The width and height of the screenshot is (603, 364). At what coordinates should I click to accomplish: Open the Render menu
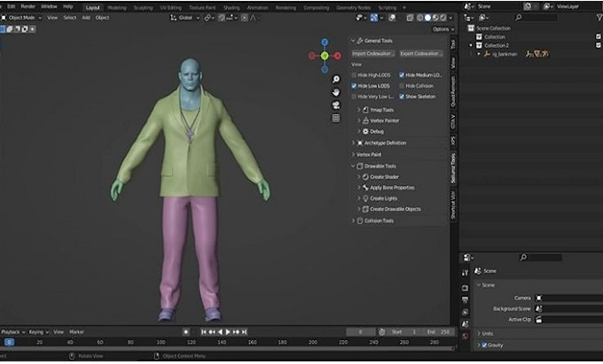[x=28, y=6]
